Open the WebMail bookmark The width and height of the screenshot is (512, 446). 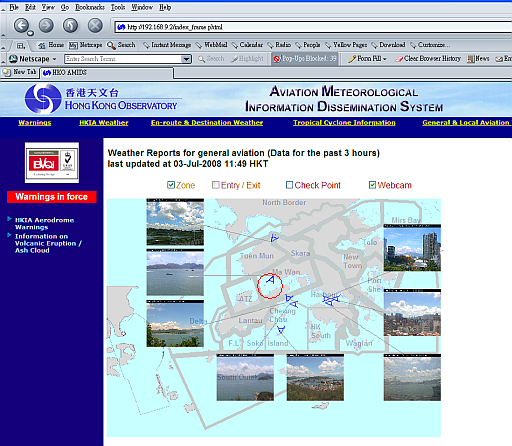(211, 45)
